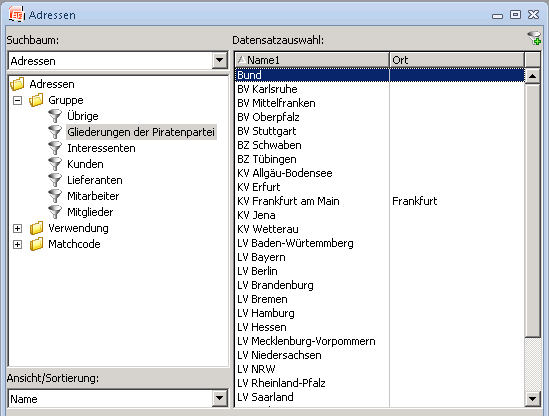Image resolution: width=549 pixels, height=416 pixels.
Task: Click the add filter funnel icon
Action: pos(534,38)
